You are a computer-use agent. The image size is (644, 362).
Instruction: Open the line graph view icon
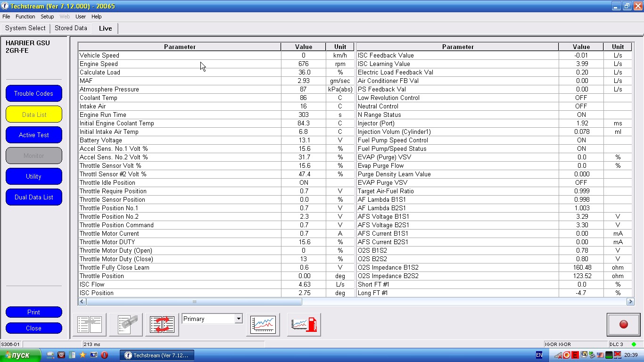tap(263, 324)
